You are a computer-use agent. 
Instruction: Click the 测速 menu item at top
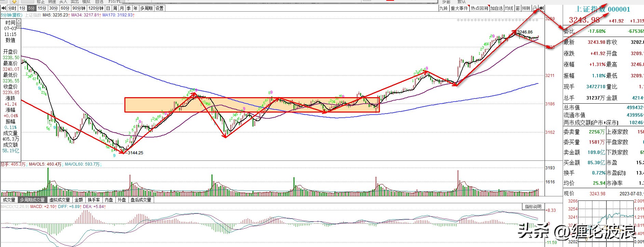pos(52,2)
